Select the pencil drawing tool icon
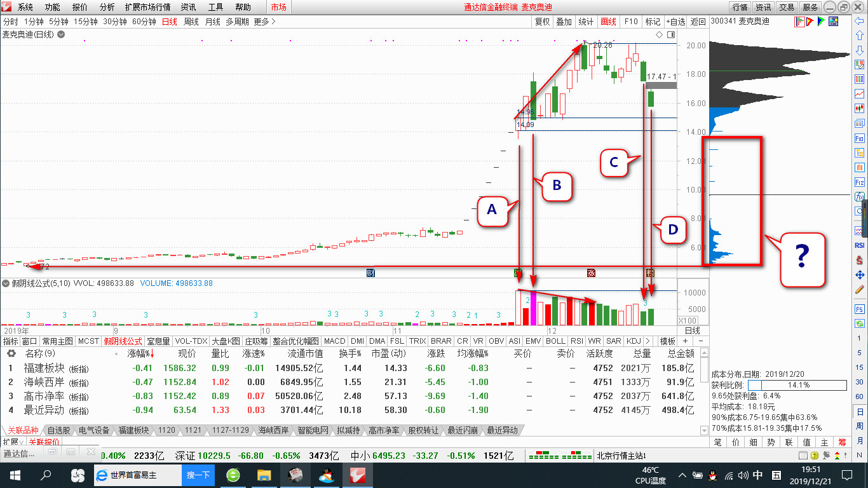The image size is (868, 488). 860,289
